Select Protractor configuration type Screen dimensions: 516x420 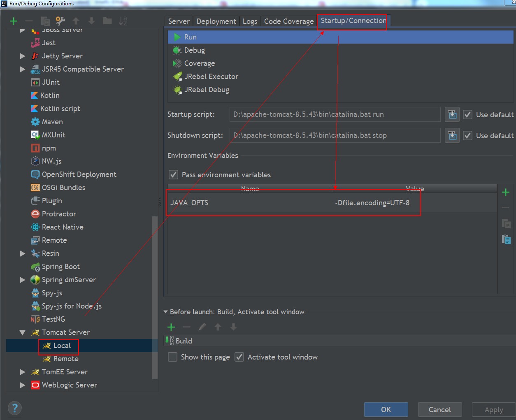pyautogui.click(x=59, y=214)
